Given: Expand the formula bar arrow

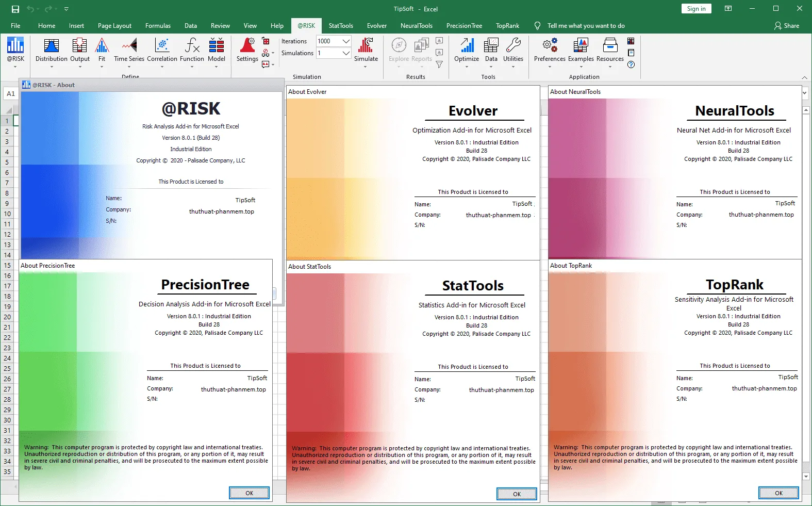Looking at the screenshot, I should [x=805, y=93].
